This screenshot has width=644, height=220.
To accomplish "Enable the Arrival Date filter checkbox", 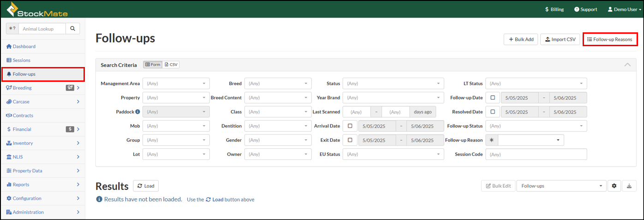I will coord(350,126).
